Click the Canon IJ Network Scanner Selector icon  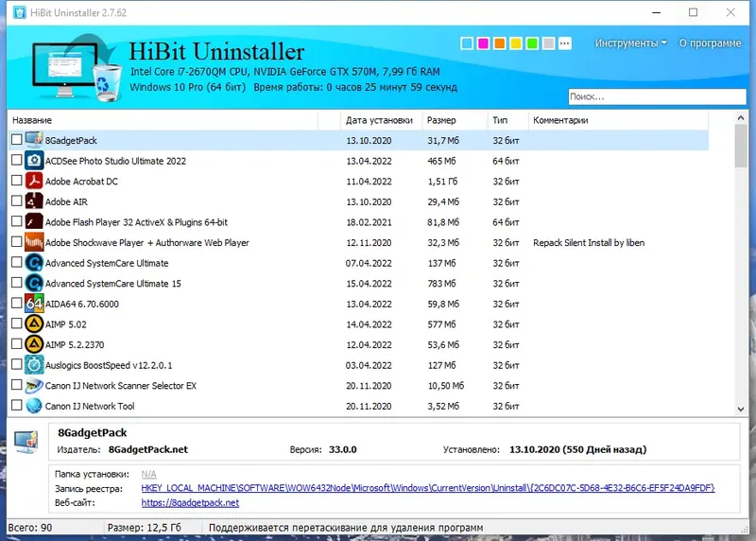pos(34,385)
